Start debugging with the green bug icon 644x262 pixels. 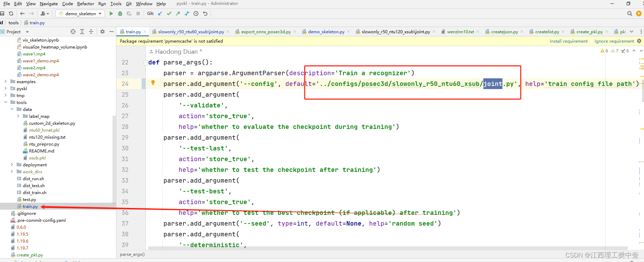(x=120, y=14)
